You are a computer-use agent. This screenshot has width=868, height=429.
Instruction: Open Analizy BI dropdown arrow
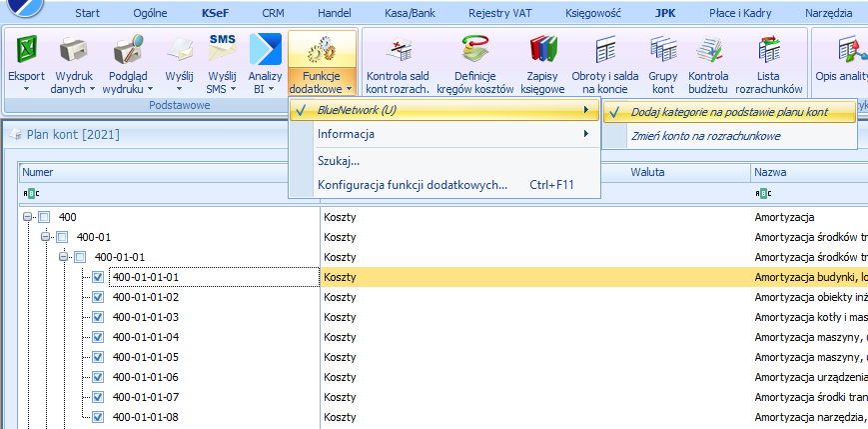[x=273, y=89]
